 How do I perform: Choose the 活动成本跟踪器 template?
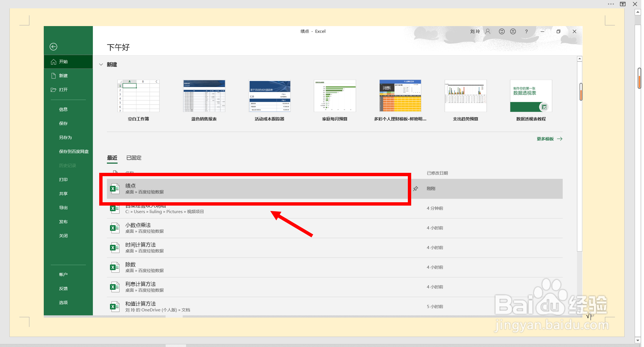pos(270,100)
